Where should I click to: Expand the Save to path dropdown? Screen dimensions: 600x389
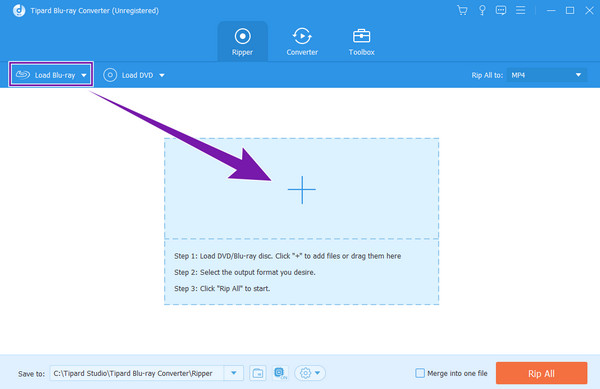click(233, 373)
